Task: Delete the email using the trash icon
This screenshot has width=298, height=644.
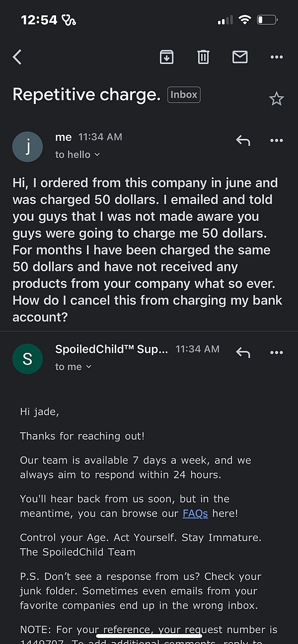Action: click(203, 57)
